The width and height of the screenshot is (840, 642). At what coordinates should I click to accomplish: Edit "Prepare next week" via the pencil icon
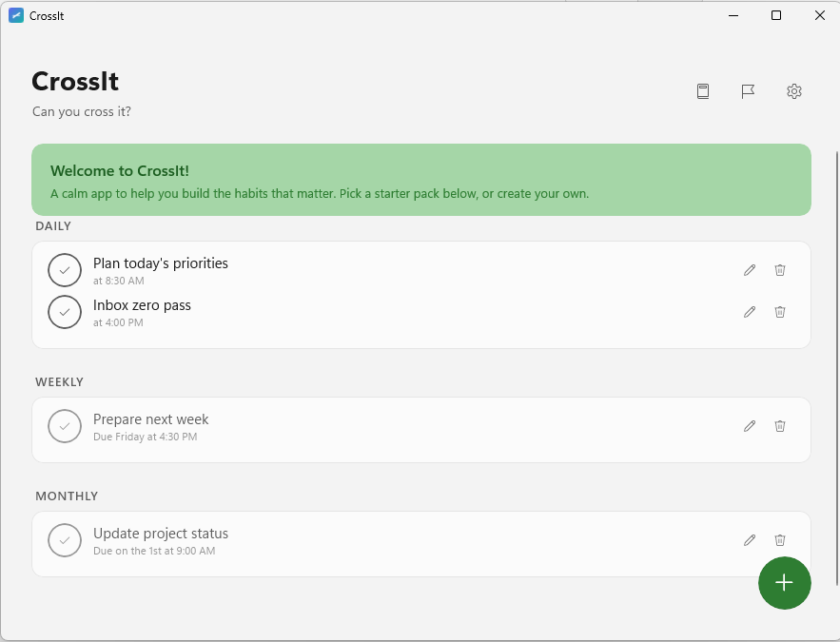tap(749, 426)
